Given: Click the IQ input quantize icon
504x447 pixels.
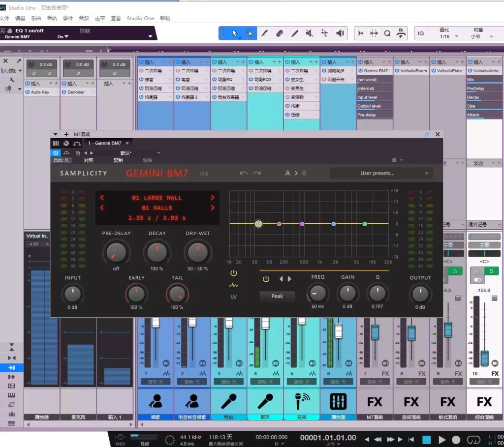Looking at the screenshot, I should 421,33.
